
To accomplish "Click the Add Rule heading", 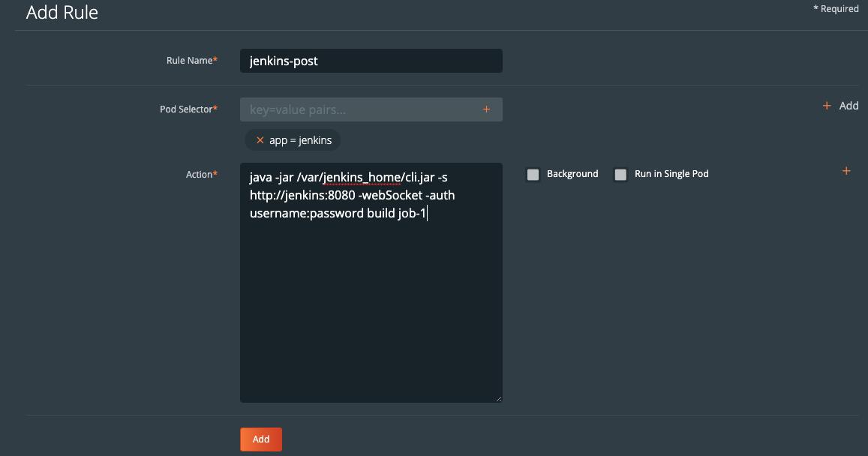I will (x=62, y=13).
